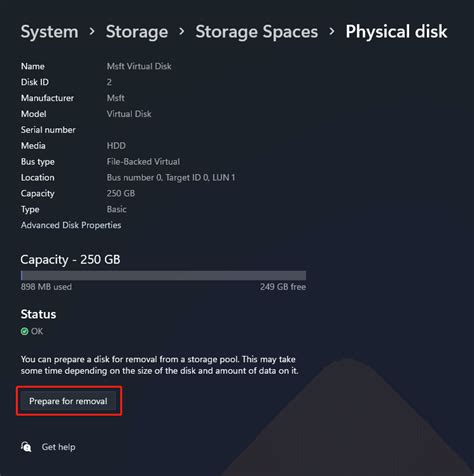The width and height of the screenshot is (474, 476).
Task: Select the Physical disk page title
Action: coord(396,32)
